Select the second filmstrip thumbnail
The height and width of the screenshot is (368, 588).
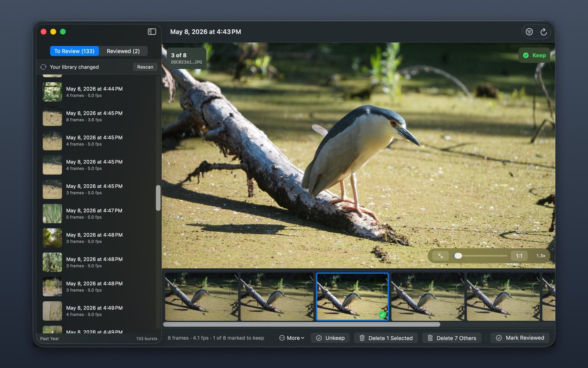[x=277, y=297]
